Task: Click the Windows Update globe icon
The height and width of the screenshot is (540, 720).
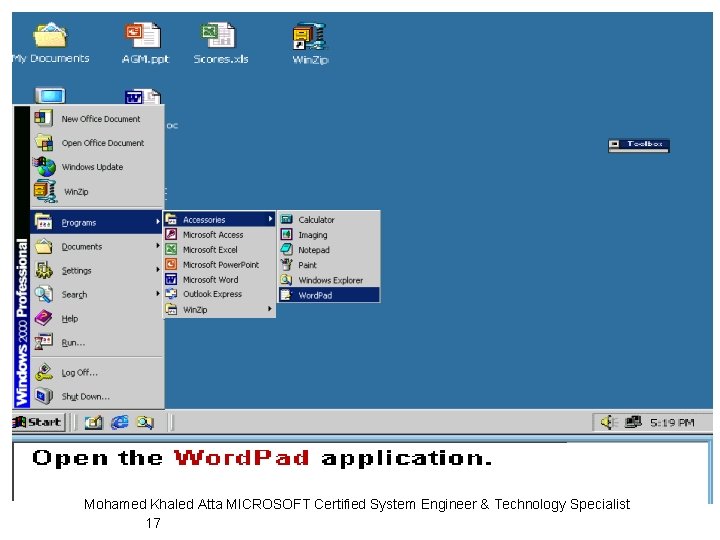Action: [45, 167]
